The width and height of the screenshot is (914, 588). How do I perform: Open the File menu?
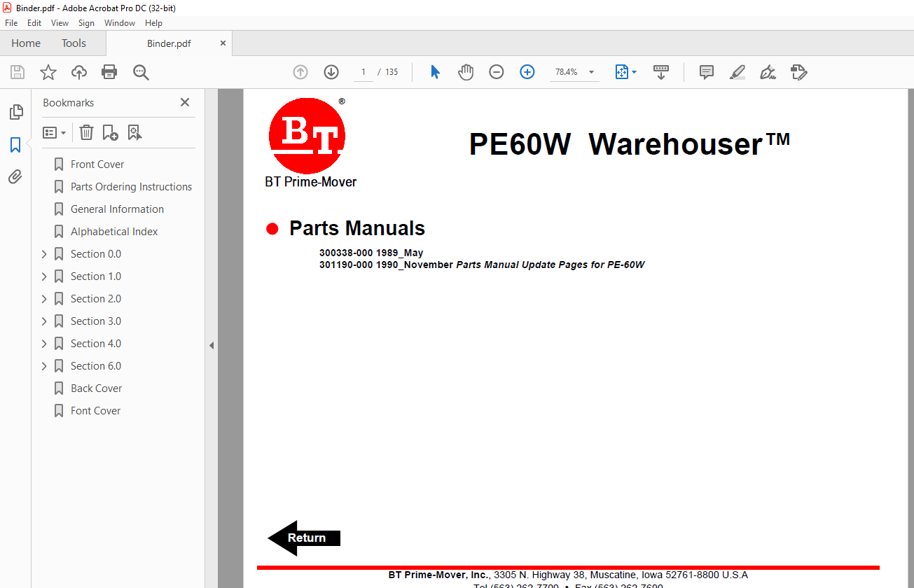(11, 23)
